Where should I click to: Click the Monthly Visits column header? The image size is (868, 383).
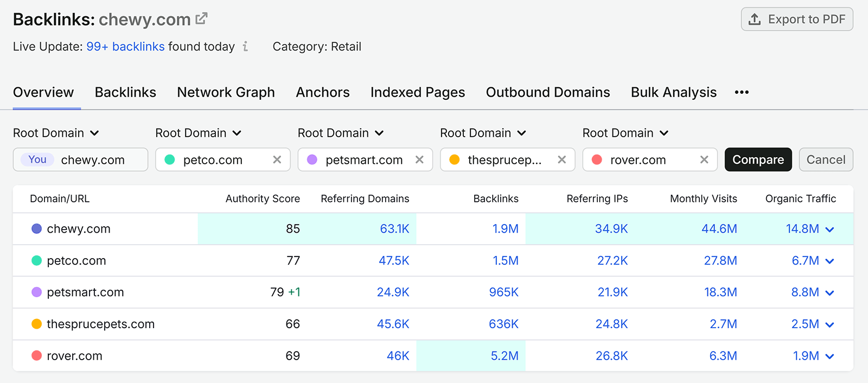[x=703, y=199]
